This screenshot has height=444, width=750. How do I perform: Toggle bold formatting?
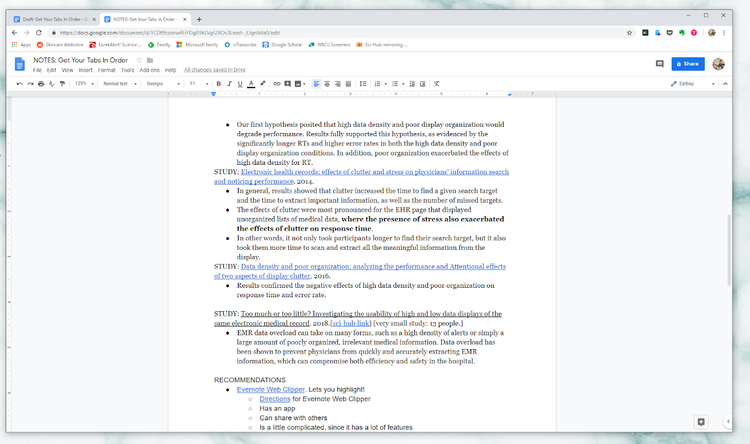(219, 84)
